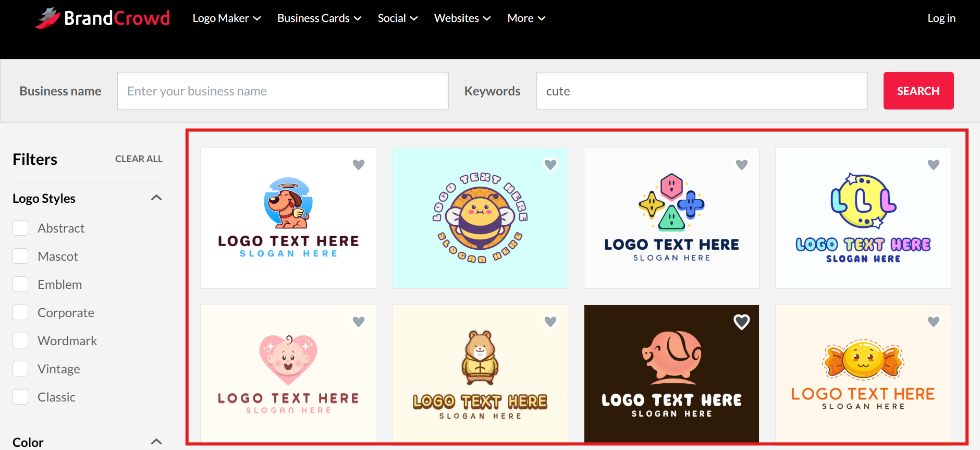The image size is (980, 450).
Task: Open the bee emblem logo design
Action: (x=480, y=218)
